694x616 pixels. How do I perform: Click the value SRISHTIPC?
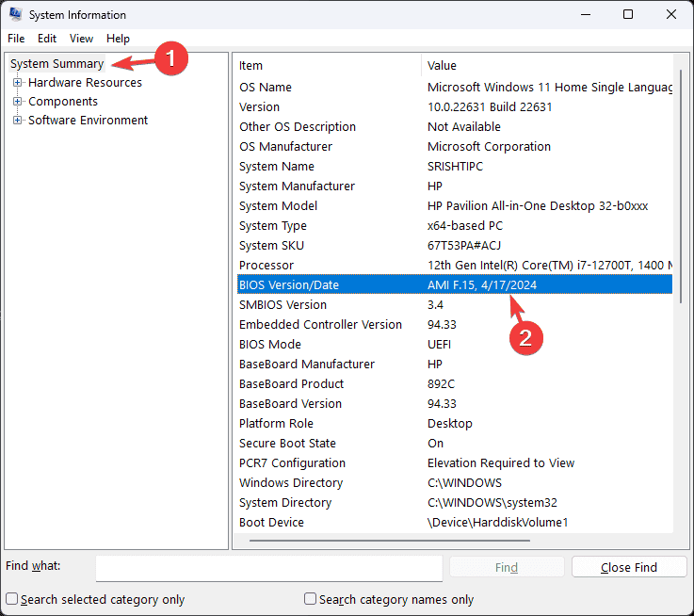[x=455, y=167]
